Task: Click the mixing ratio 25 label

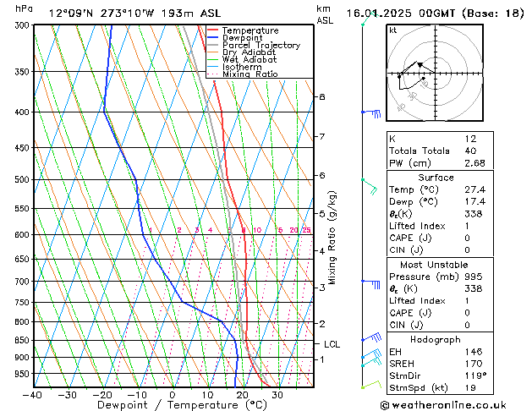Action: click(306, 230)
